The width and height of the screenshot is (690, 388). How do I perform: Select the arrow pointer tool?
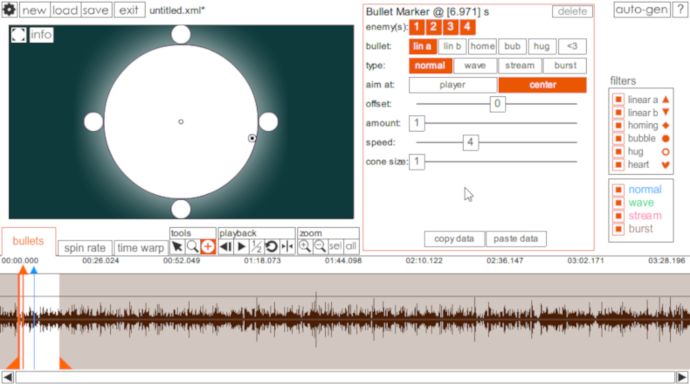[177, 247]
